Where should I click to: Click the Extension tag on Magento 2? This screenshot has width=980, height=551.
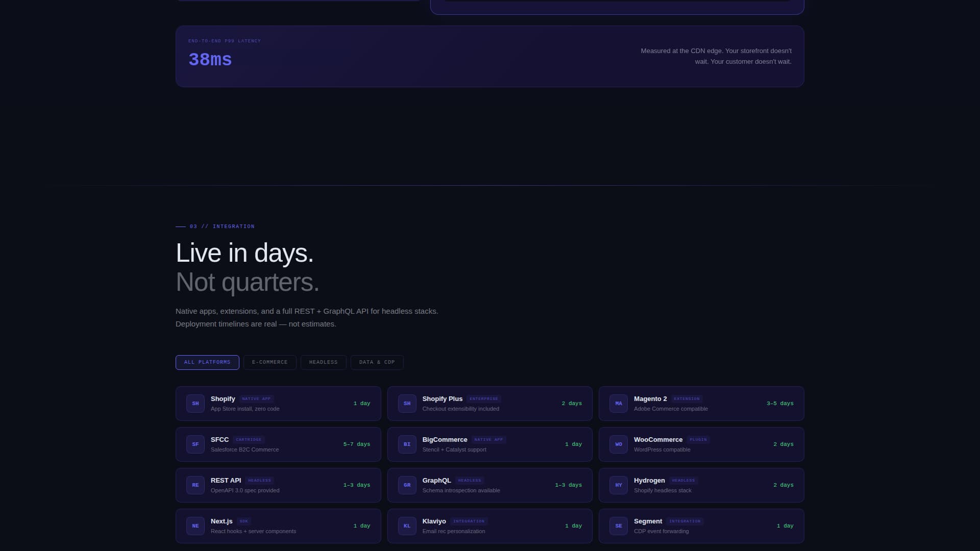[687, 399]
